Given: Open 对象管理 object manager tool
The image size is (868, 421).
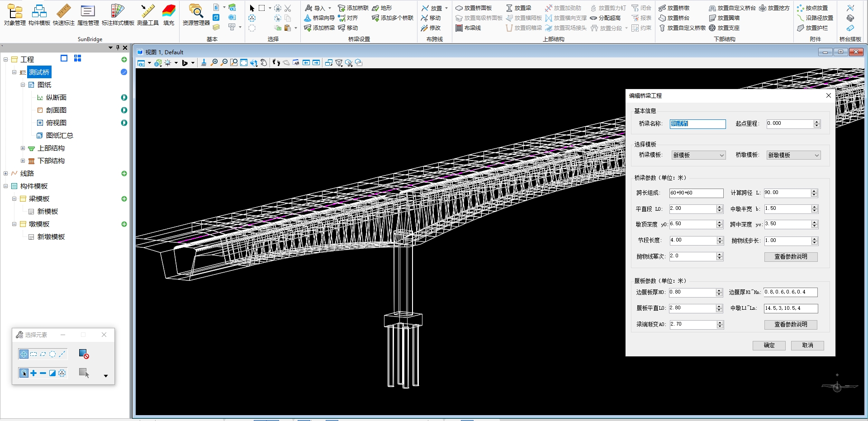Looking at the screenshot, I should click(14, 15).
